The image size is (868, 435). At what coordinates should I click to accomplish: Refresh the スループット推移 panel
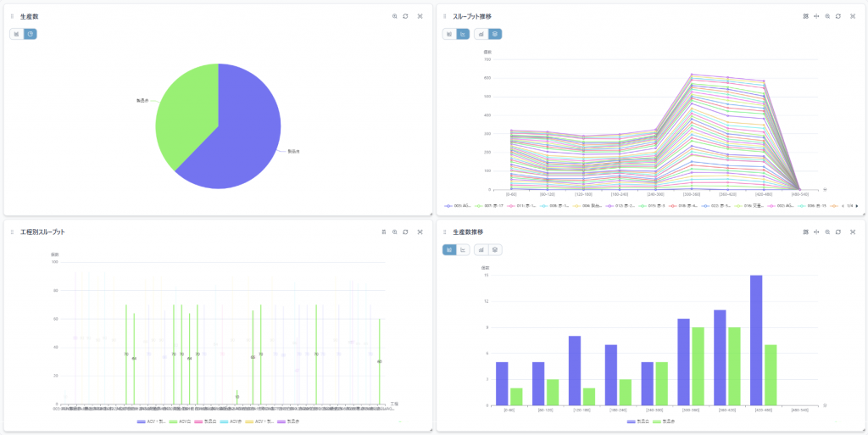pyautogui.click(x=838, y=17)
